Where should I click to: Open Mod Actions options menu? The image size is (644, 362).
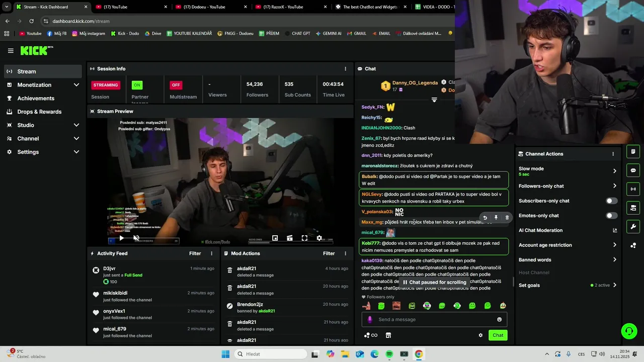[x=345, y=253]
